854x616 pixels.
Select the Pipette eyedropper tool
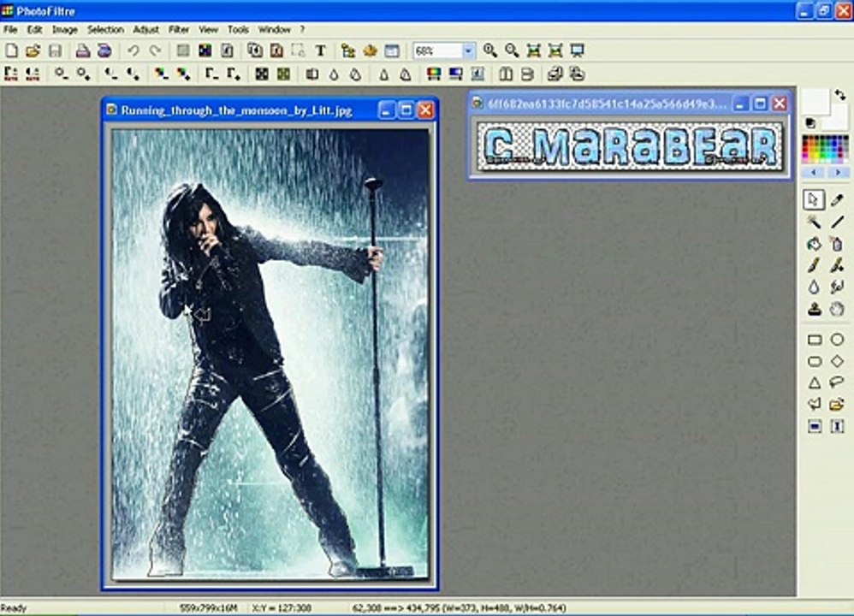[x=837, y=200]
